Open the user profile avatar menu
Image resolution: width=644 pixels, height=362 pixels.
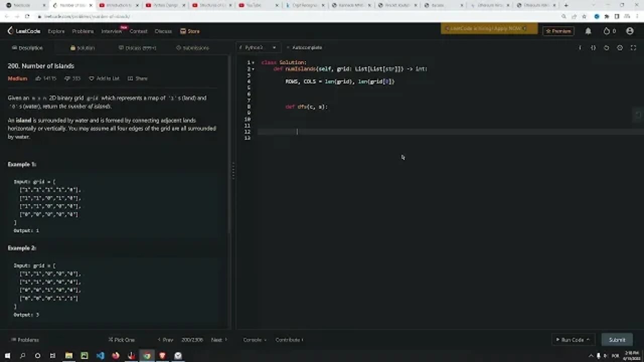(x=629, y=31)
